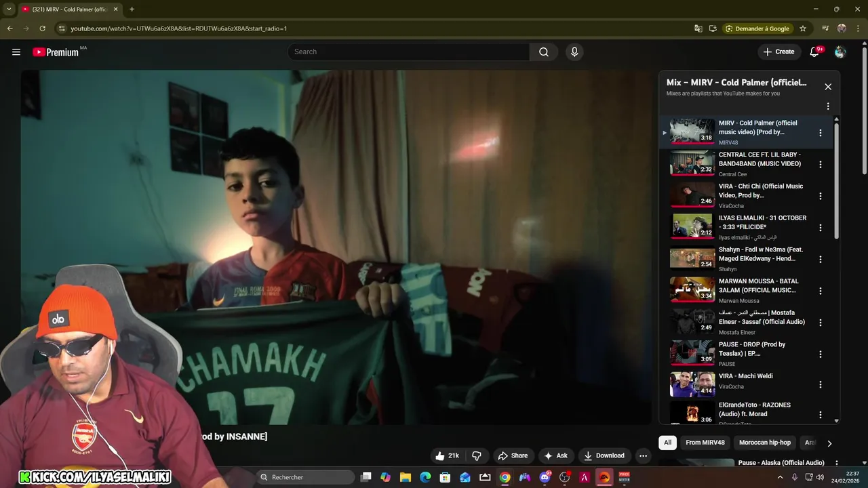Image resolution: width=868 pixels, height=488 pixels.
Task: Open the YouTube account avatar menu
Action: 840,52
